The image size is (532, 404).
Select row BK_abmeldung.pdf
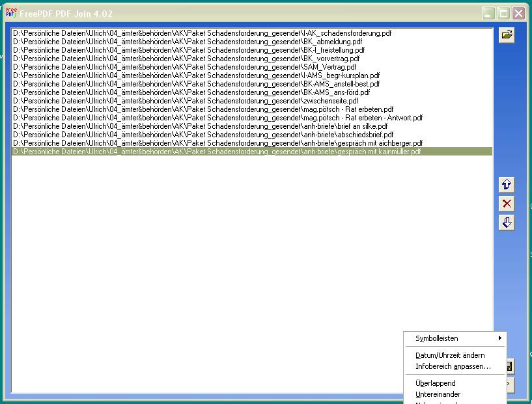pyautogui.click(x=252, y=42)
